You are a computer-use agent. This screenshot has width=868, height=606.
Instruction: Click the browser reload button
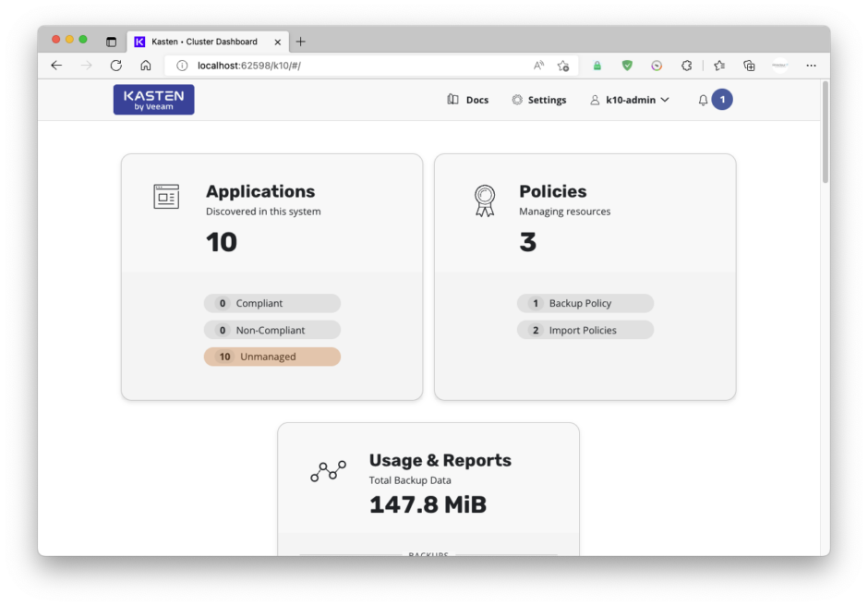(x=115, y=66)
